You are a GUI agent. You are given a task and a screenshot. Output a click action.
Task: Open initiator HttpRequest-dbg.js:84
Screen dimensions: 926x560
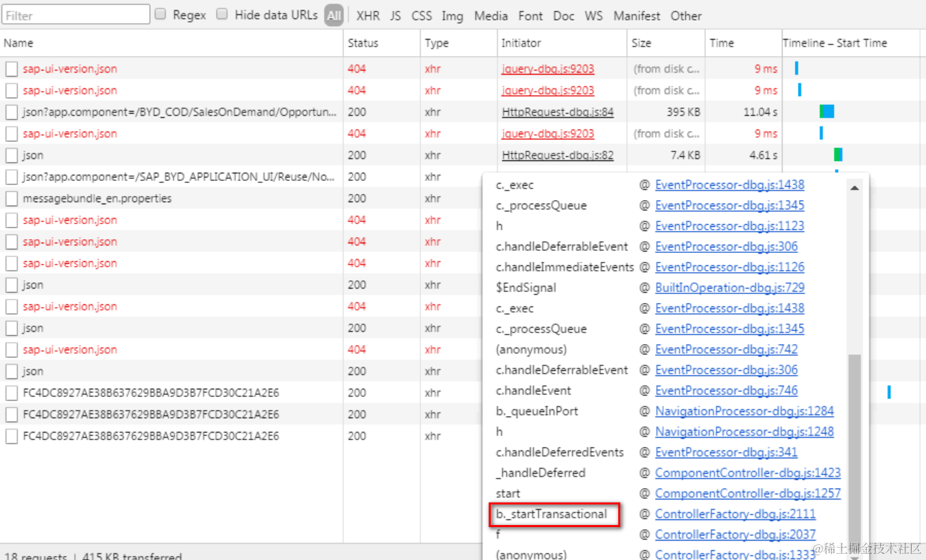pyautogui.click(x=558, y=112)
